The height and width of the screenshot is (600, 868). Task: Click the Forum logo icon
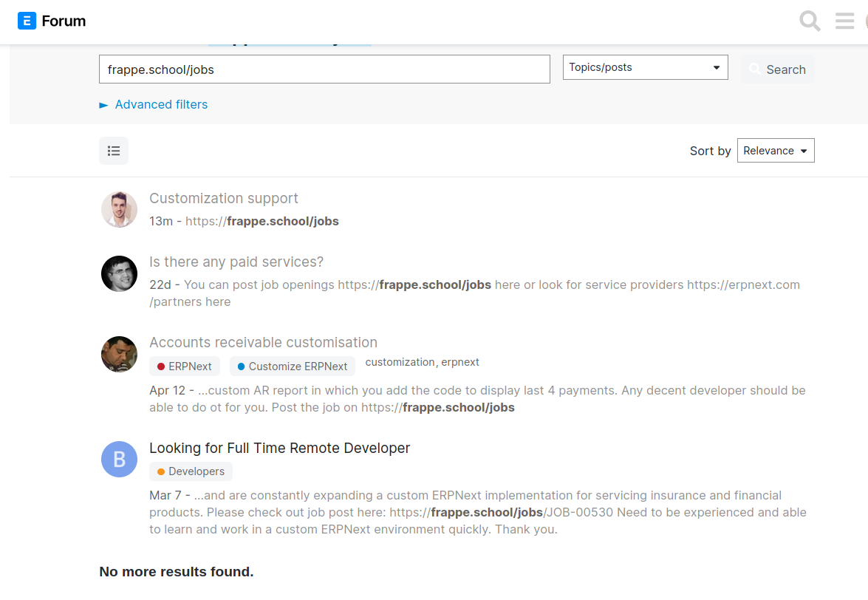pos(27,21)
